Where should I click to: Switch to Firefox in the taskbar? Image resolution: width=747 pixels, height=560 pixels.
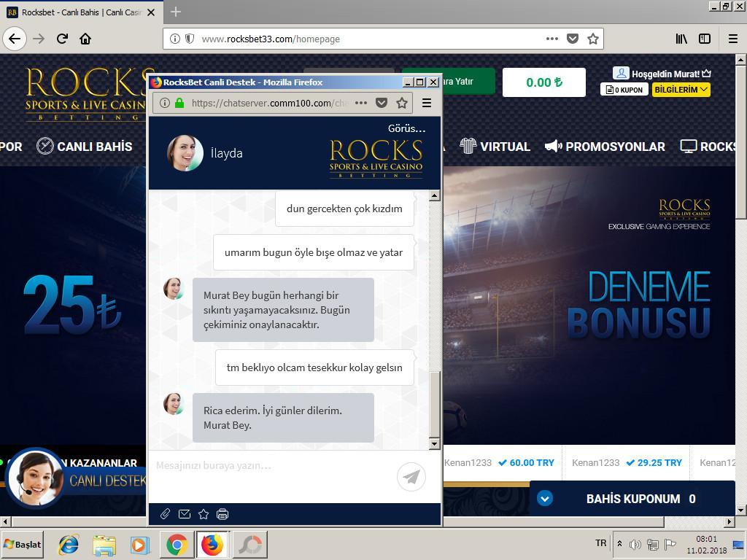pos(212,544)
